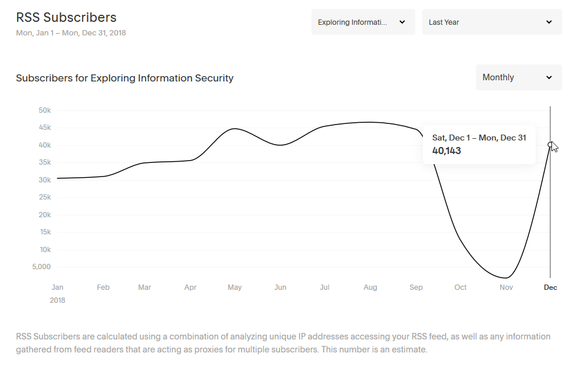Screen dimensions: 588x366
Task: Click the 40,143 tooltip value
Action: click(x=446, y=151)
